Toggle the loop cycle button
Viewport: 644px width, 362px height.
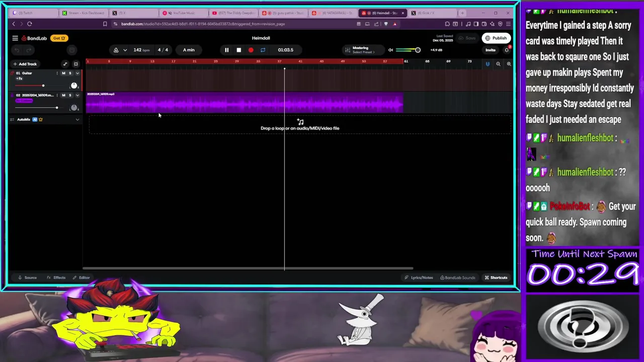263,50
